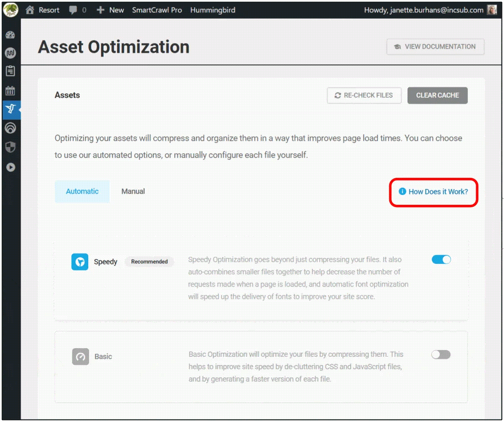Open the SmartCrawl Pro admin menu
504x422 pixels.
(157, 10)
